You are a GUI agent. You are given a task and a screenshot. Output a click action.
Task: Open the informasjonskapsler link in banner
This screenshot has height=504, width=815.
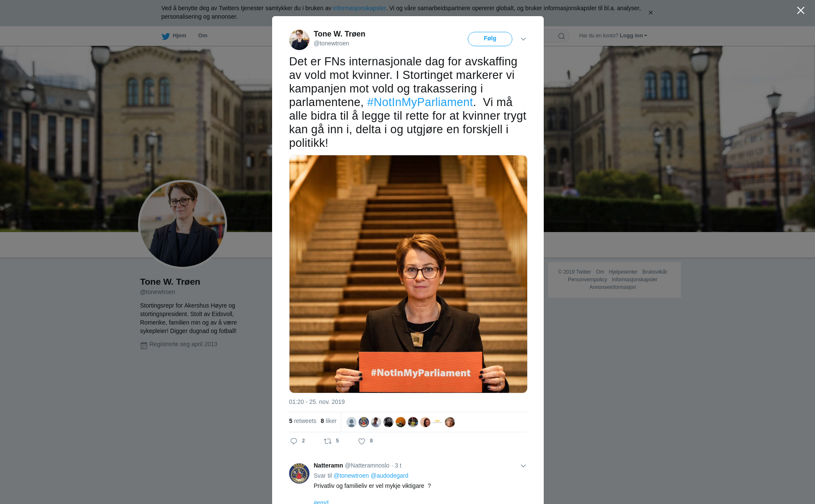359,8
